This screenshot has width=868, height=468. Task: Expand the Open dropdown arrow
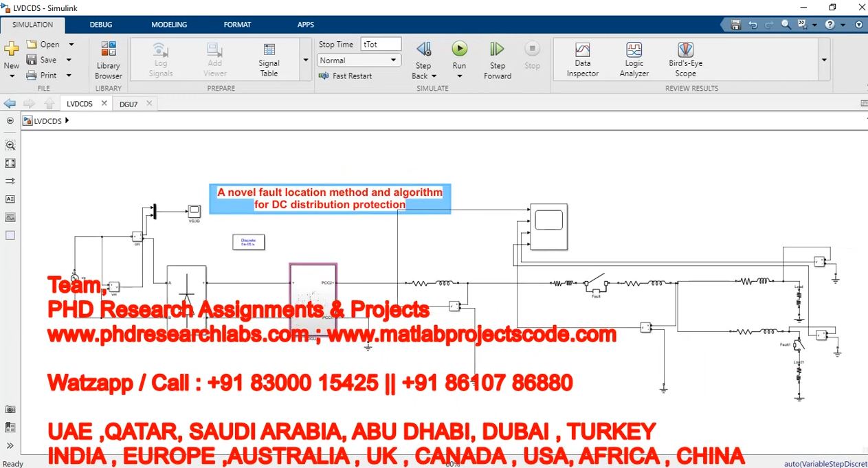tap(71, 45)
